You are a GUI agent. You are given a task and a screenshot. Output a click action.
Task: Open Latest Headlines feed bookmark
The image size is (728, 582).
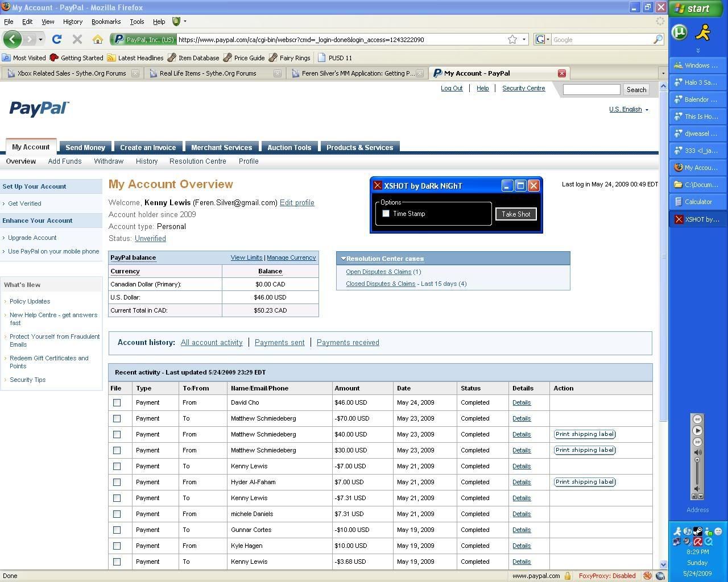[x=135, y=57]
